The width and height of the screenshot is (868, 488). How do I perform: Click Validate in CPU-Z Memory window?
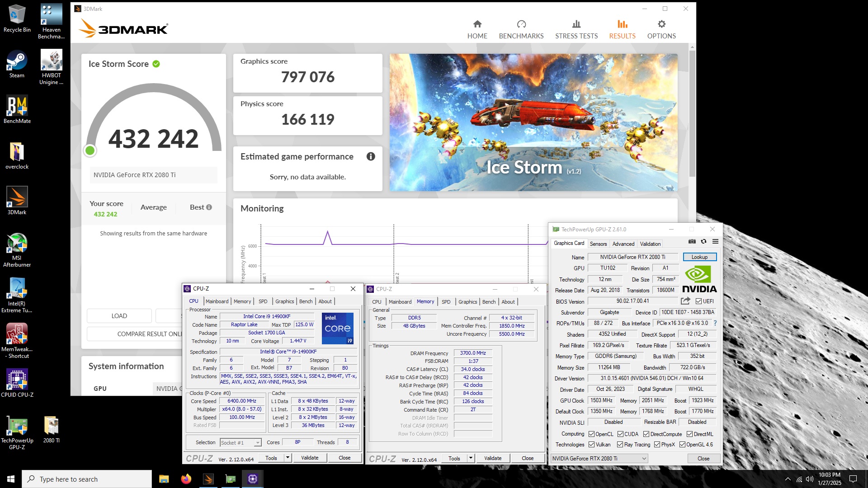point(493,458)
